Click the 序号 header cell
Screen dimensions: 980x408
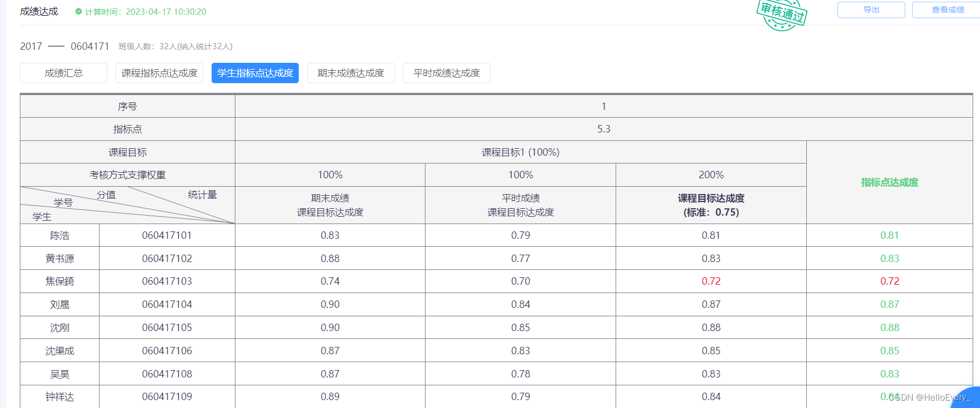(x=127, y=106)
